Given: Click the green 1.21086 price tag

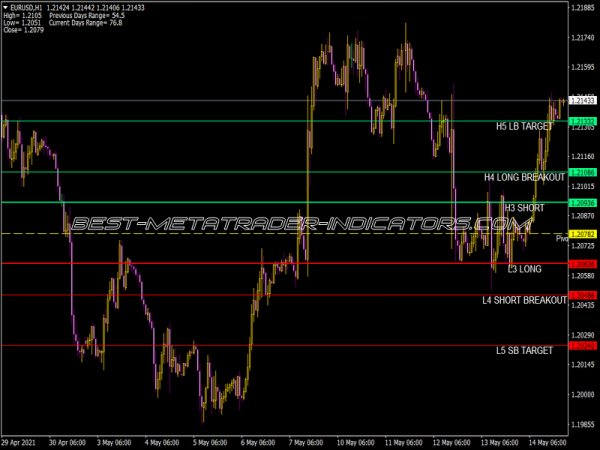Looking at the screenshot, I should coord(583,172).
